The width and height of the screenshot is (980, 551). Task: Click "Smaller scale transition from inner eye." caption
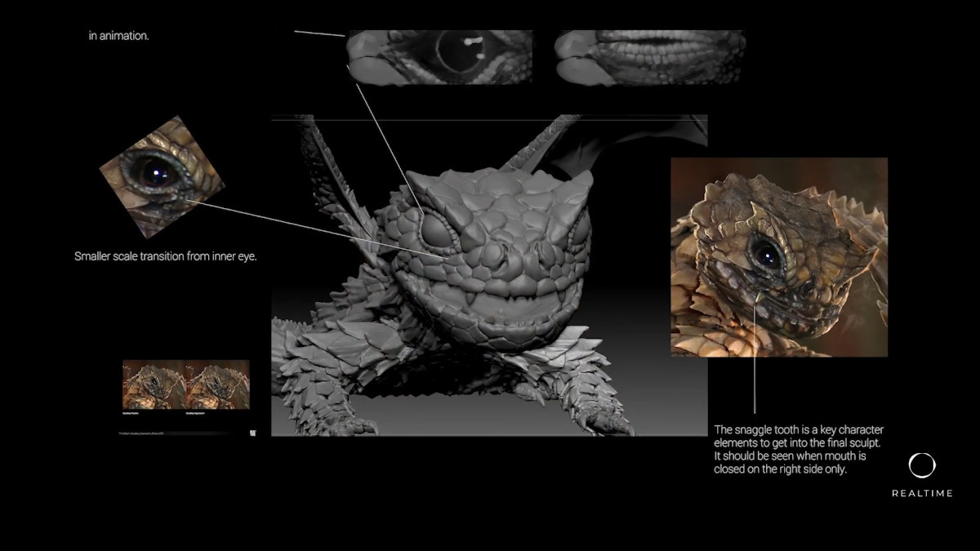[166, 256]
